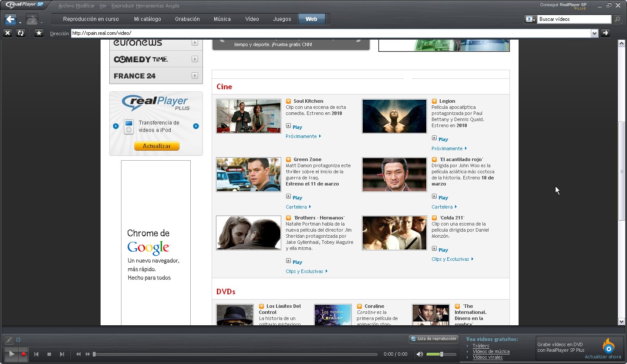Open the Modificar menu

(x=85, y=6)
